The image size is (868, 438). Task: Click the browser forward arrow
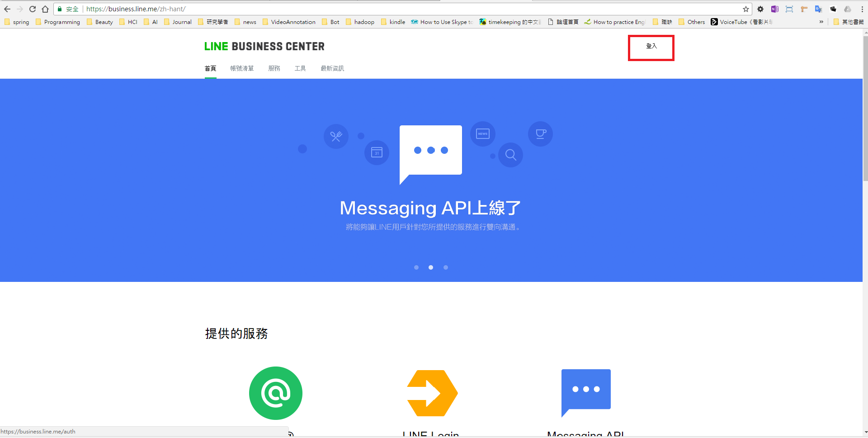pos(20,9)
